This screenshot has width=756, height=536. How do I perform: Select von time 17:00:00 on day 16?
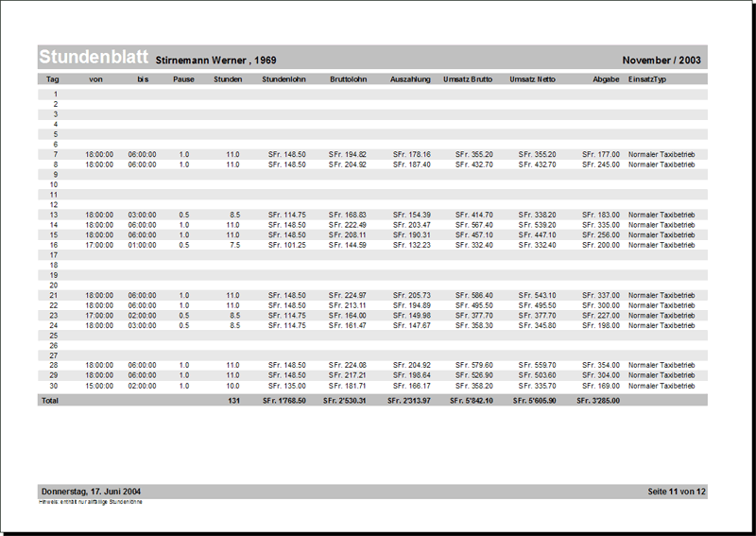(x=99, y=245)
